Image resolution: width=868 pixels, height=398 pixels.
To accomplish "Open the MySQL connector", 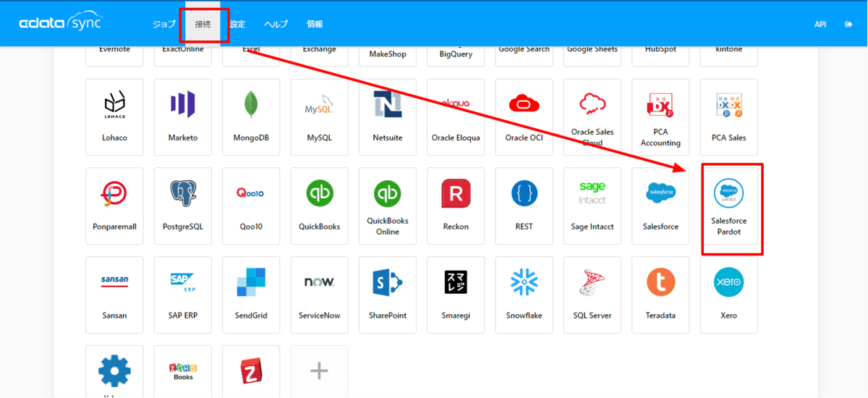I will point(319,117).
